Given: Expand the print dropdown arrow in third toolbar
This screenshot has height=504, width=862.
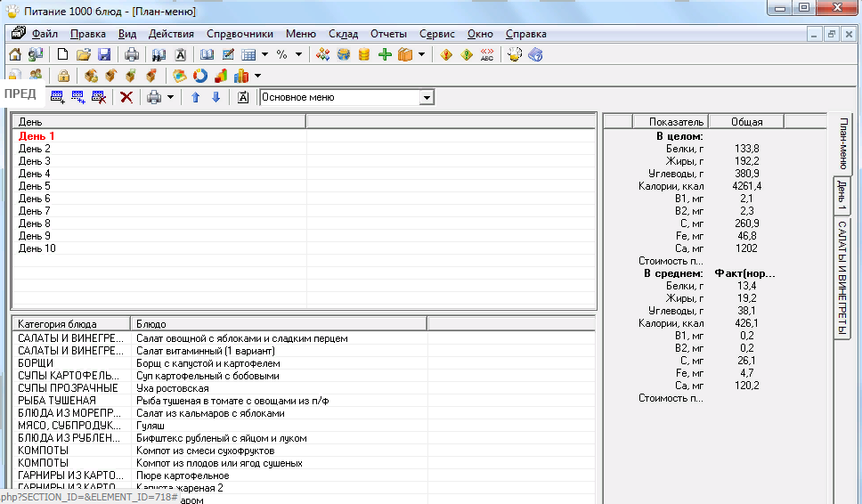Looking at the screenshot, I should pyautogui.click(x=170, y=97).
